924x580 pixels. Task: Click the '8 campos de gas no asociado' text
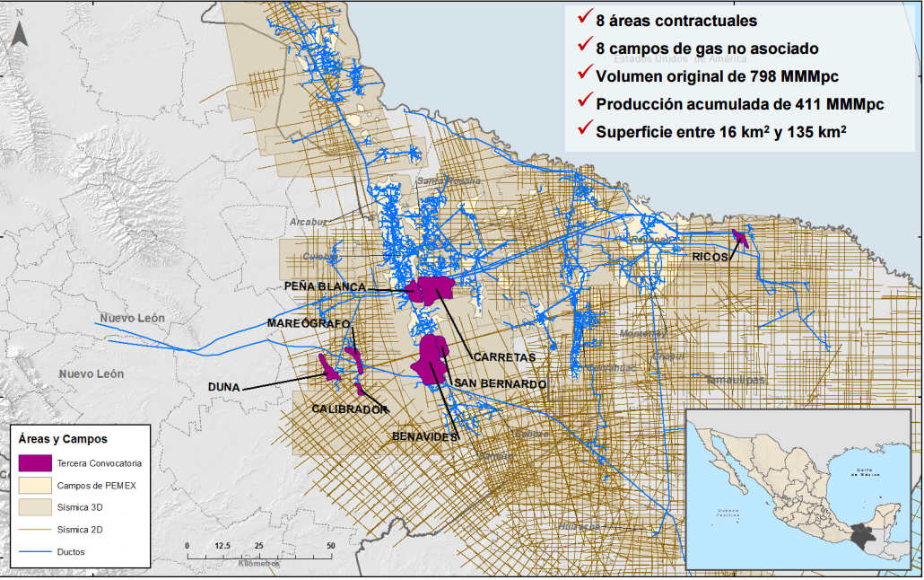[707, 48]
